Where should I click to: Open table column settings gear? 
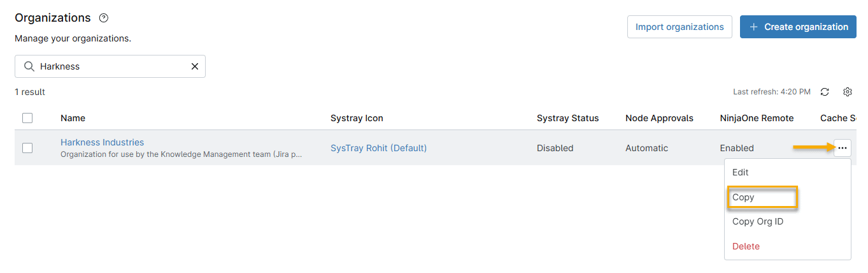click(848, 92)
